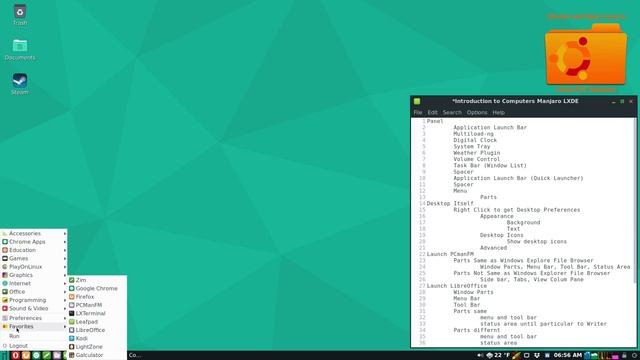Open the orange Ubuntu folder icon
Viewport: 640px width, 360px height.
pyautogui.click(x=586, y=55)
